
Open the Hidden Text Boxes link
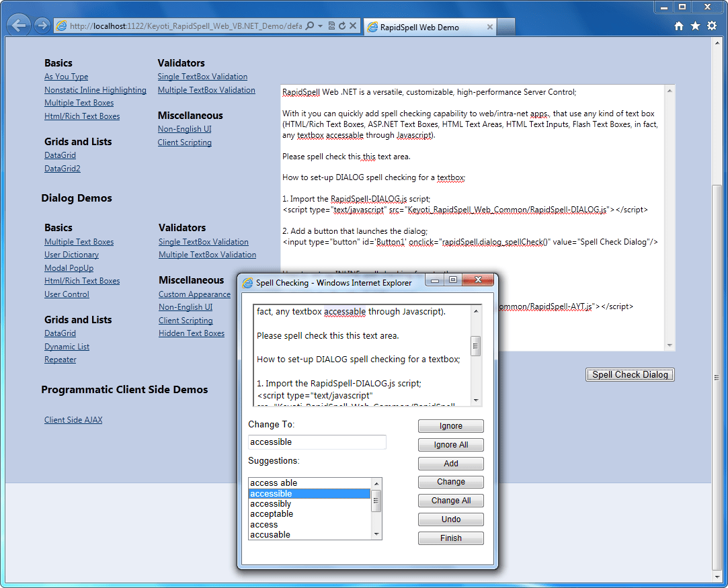point(192,333)
